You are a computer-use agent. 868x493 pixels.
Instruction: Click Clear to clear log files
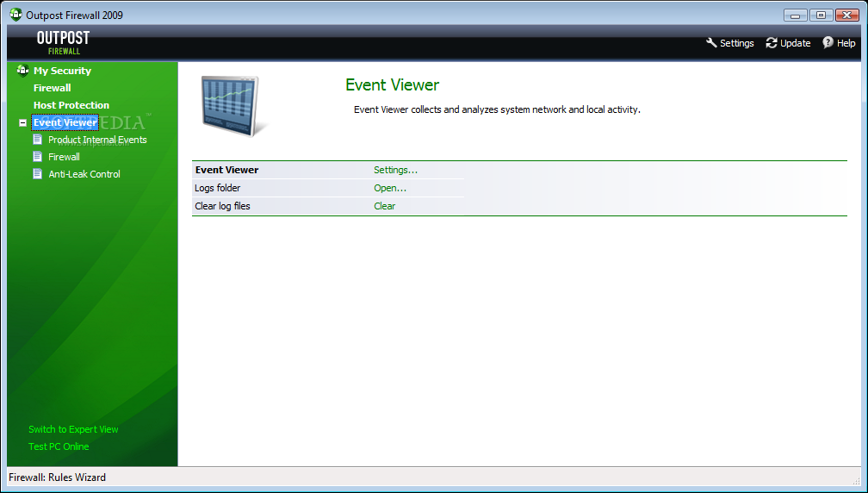[x=385, y=206]
